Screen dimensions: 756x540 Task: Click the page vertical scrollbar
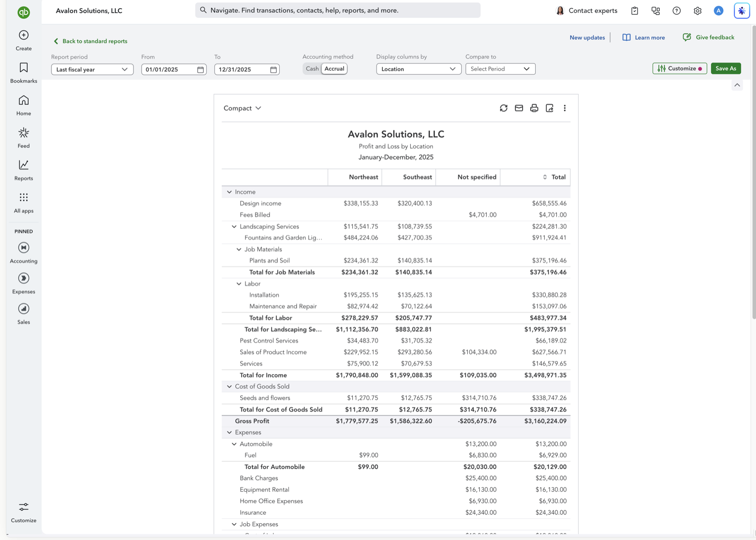(753, 171)
